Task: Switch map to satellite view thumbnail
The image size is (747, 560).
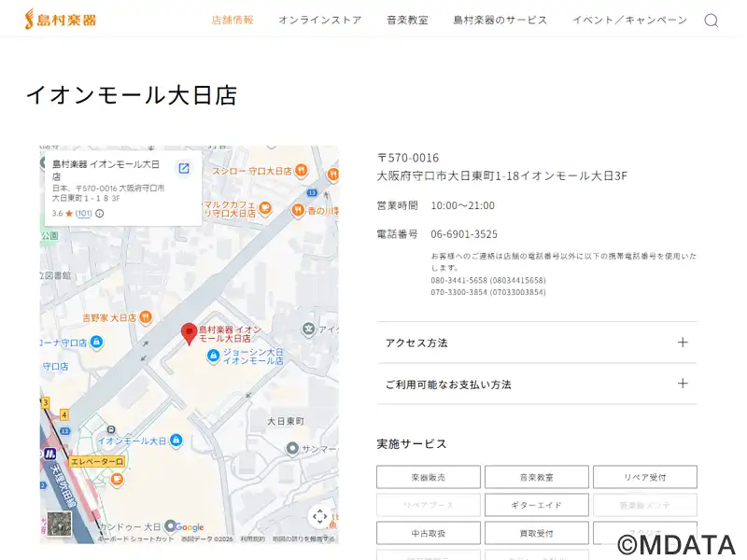Action: click(59, 525)
